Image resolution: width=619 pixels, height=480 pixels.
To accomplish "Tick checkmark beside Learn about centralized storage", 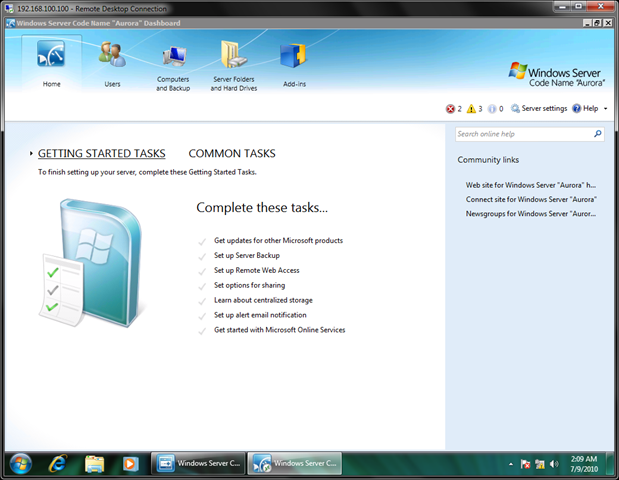I will click(x=202, y=302).
